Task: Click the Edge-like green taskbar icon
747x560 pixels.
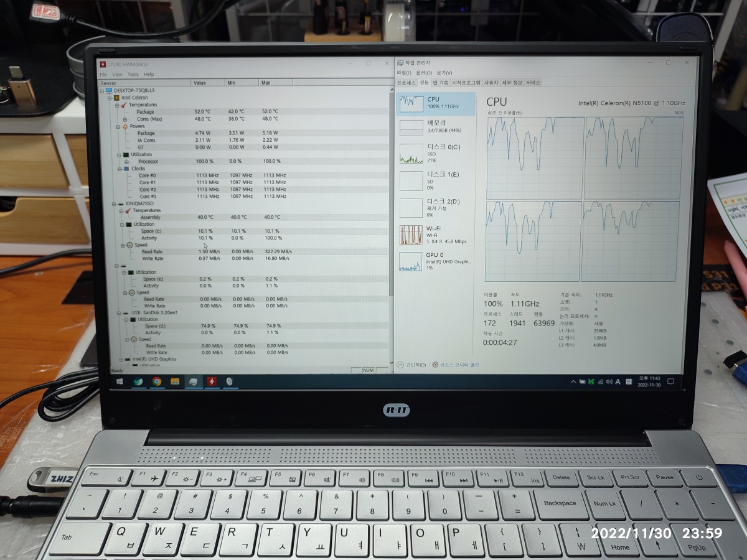Action: [x=138, y=381]
